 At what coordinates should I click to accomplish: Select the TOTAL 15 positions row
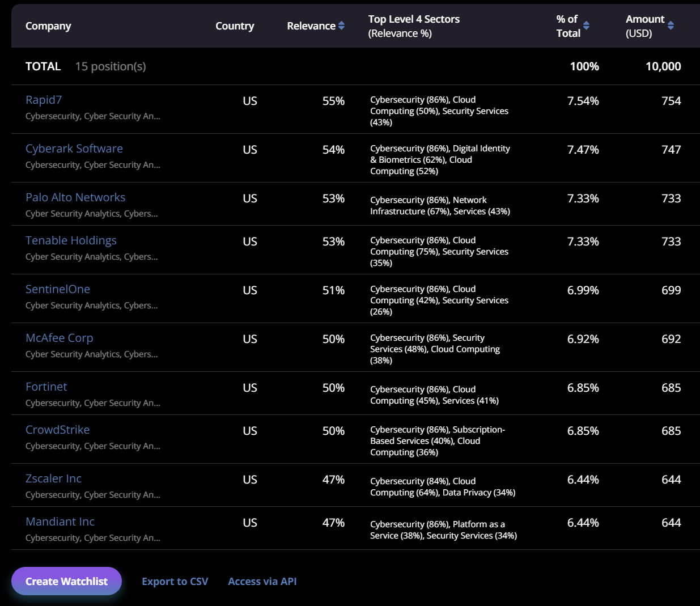tap(355, 66)
